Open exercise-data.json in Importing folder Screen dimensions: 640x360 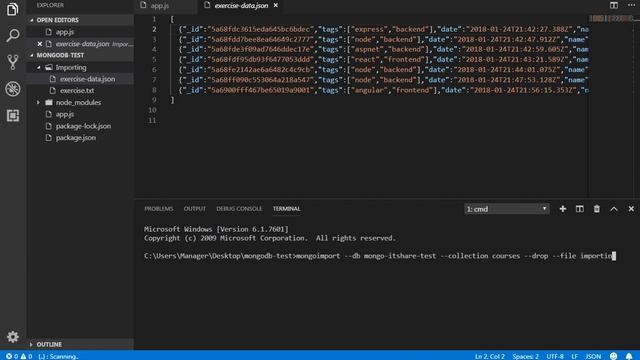[80, 79]
